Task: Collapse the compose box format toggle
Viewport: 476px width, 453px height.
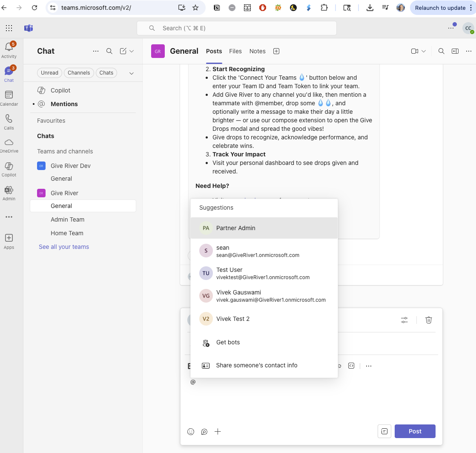Action: pos(384,431)
